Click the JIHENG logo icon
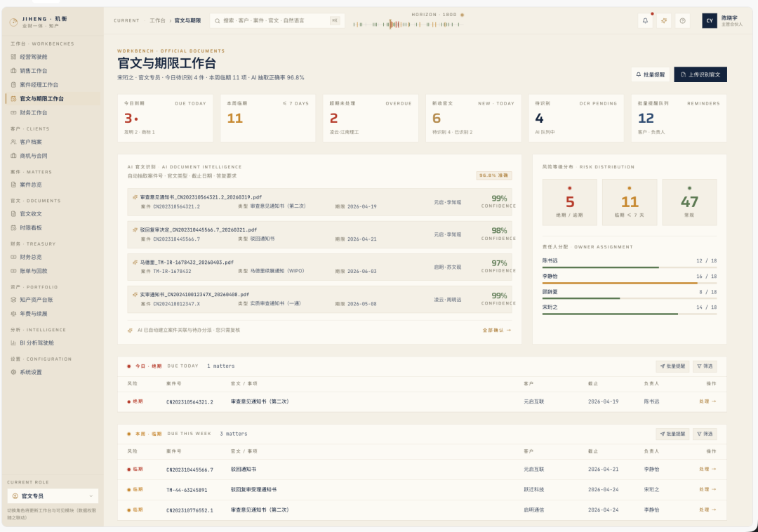 [x=13, y=22]
